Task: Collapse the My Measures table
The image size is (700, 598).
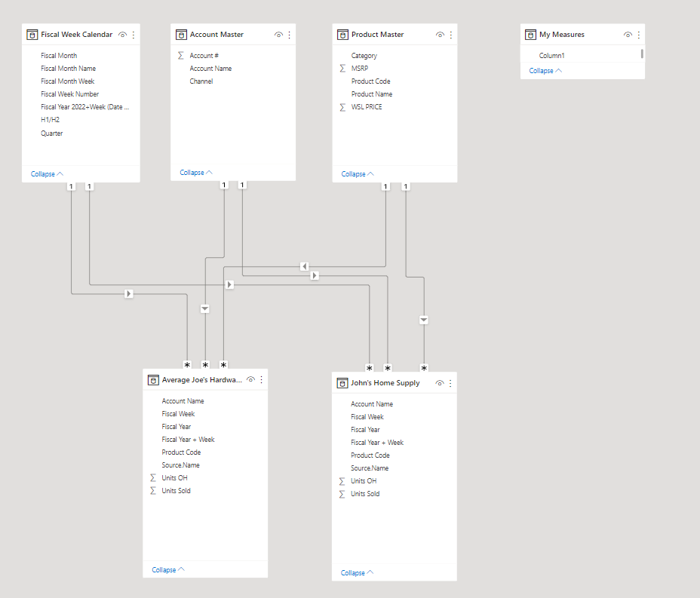Action: pyautogui.click(x=545, y=71)
